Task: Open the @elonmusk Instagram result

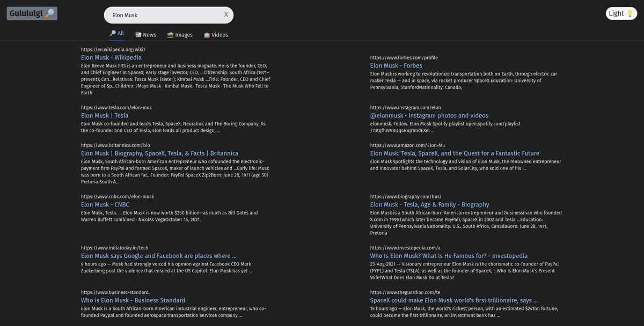Action: tap(429, 115)
